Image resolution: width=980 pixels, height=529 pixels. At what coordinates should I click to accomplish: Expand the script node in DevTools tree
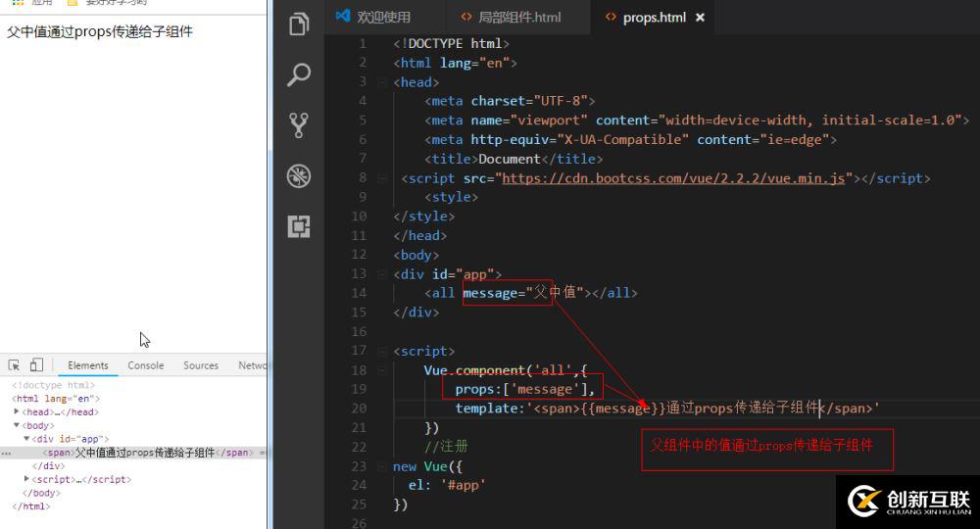[26, 479]
